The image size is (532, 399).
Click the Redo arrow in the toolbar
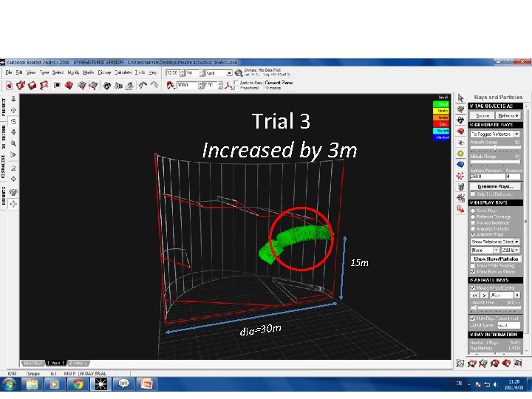pyautogui.click(x=154, y=85)
